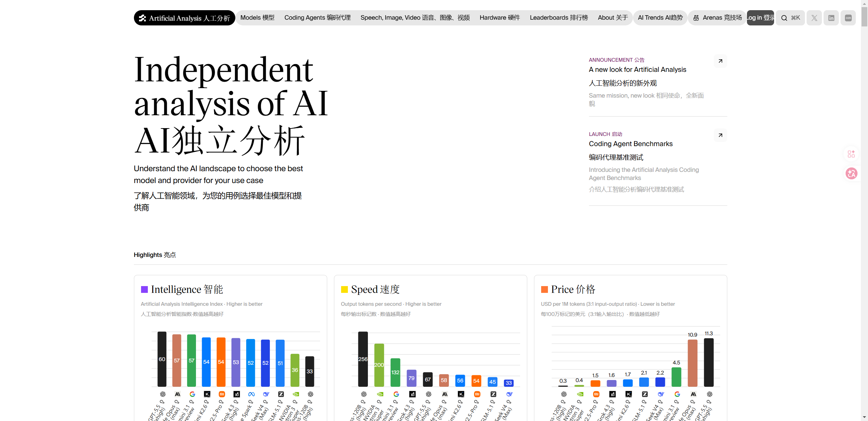The image size is (868, 421).
Task: Select the bar labeled 79 in Speed chart
Action: pos(412,378)
